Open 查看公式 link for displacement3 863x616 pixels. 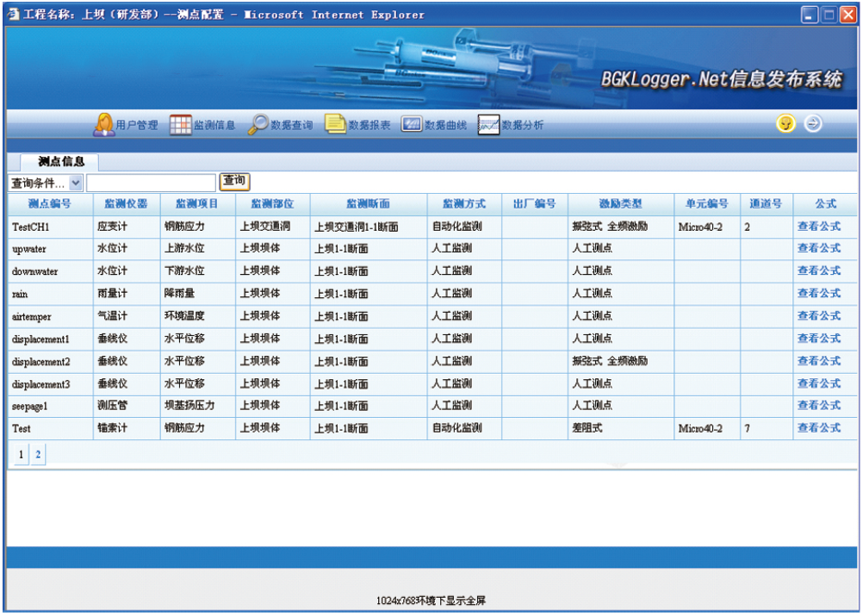819,383
